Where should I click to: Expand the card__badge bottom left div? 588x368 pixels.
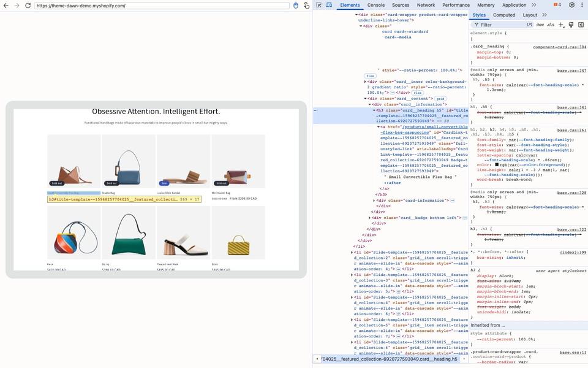coord(370,218)
